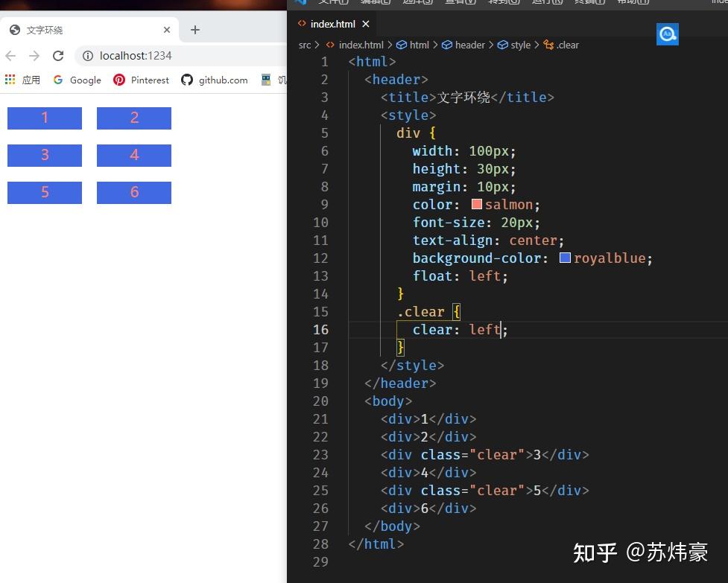Open the 应用 apps bookmark
Screen dimensions: 728x583
pos(23,80)
